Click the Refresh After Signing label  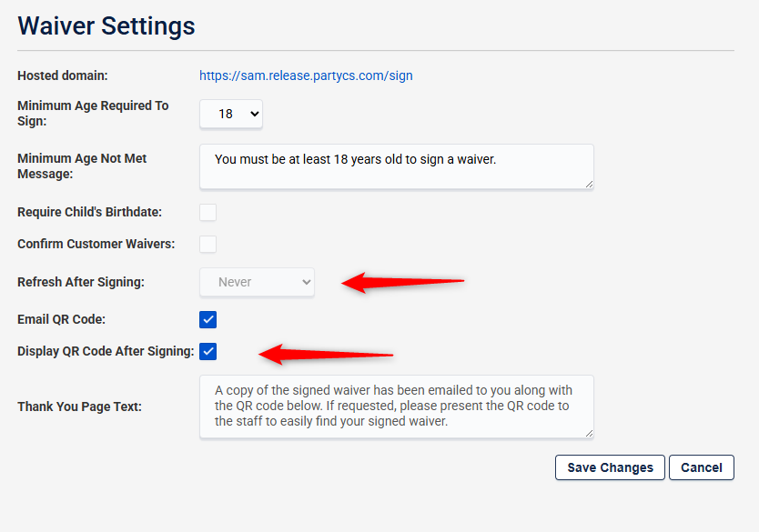[x=81, y=282]
